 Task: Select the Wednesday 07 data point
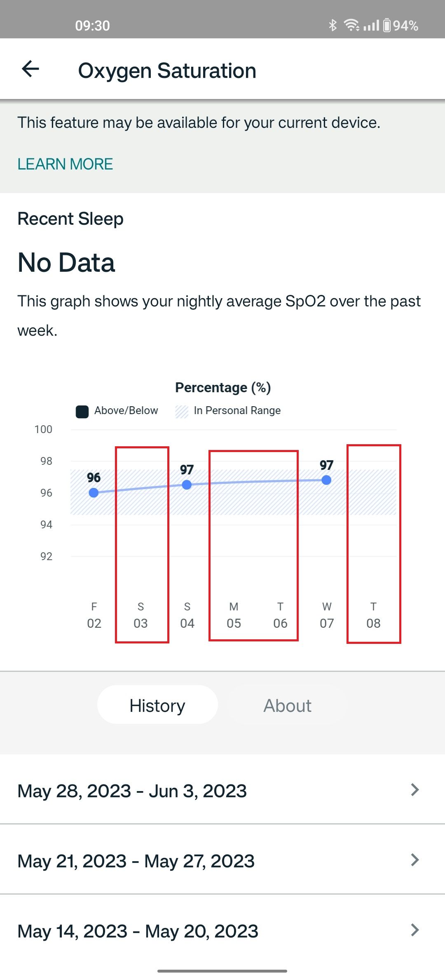[326, 480]
